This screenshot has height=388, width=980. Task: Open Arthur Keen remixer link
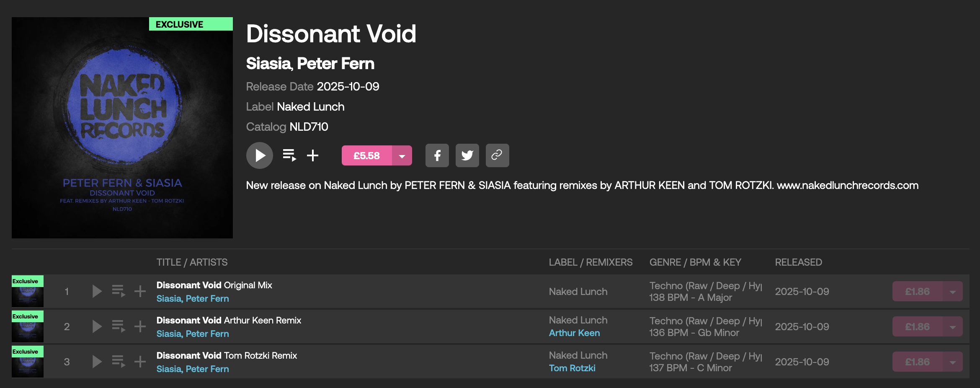pyautogui.click(x=574, y=333)
